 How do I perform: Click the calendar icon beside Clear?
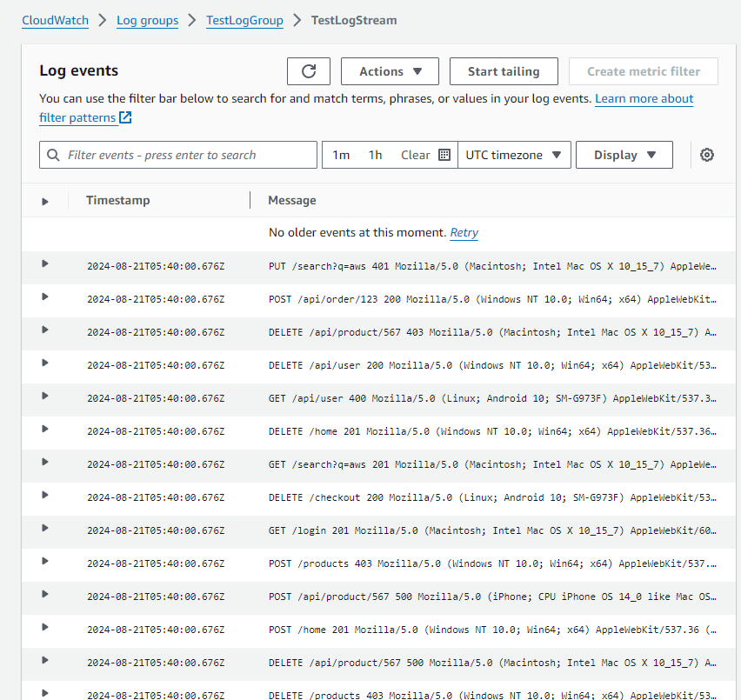point(444,155)
